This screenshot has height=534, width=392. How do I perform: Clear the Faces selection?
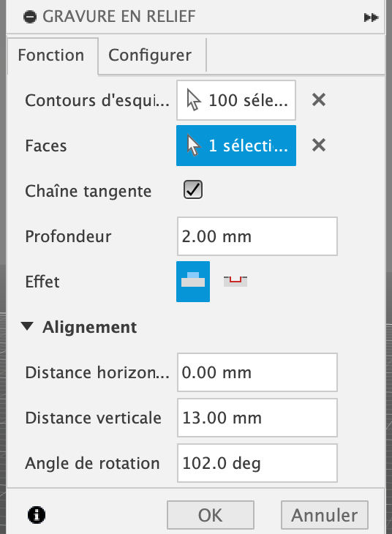319,146
